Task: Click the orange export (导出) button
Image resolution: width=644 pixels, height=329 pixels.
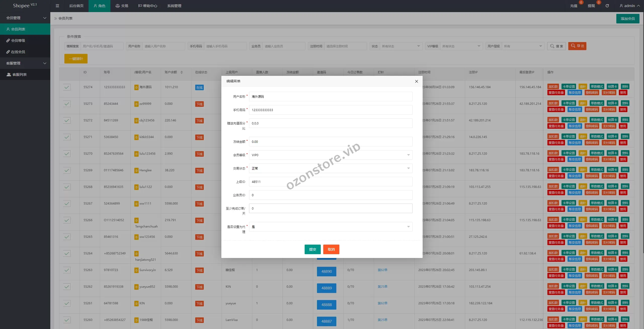Action: (577, 46)
